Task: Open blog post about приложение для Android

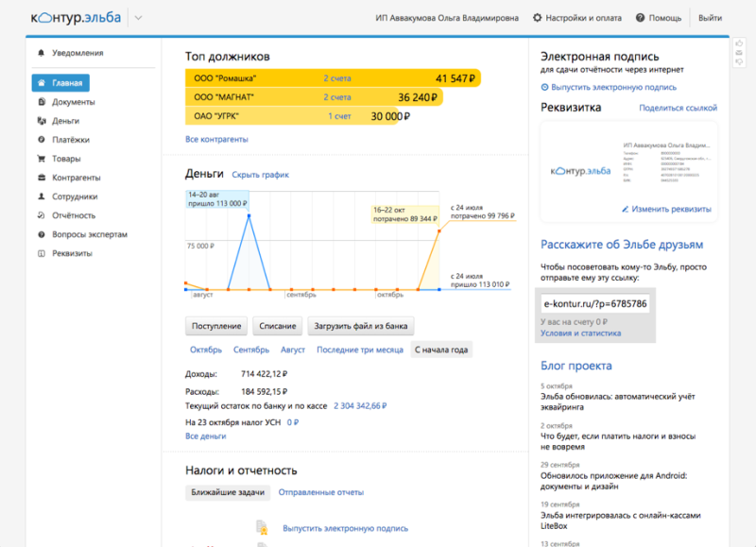Action: 613,481
